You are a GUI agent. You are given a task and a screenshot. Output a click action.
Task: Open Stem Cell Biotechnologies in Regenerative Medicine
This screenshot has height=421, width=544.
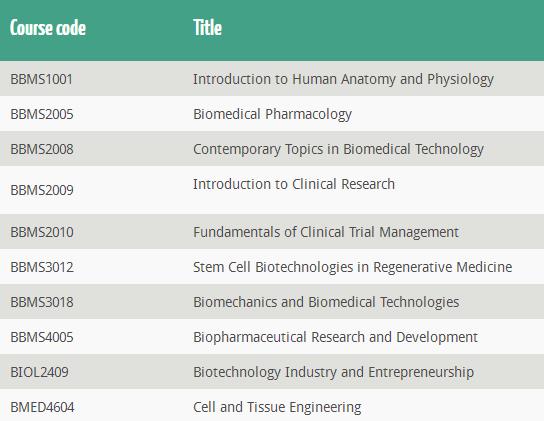coord(352,268)
